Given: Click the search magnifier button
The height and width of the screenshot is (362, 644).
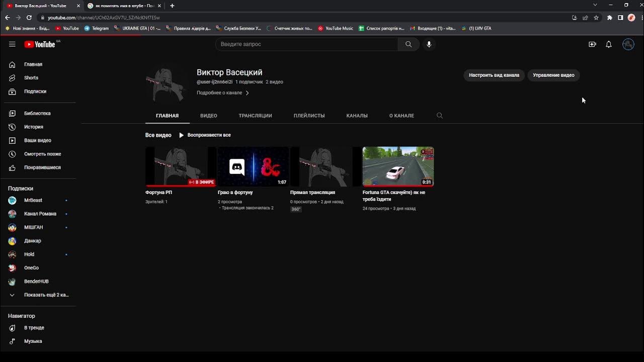Looking at the screenshot, I should (409, 44).
